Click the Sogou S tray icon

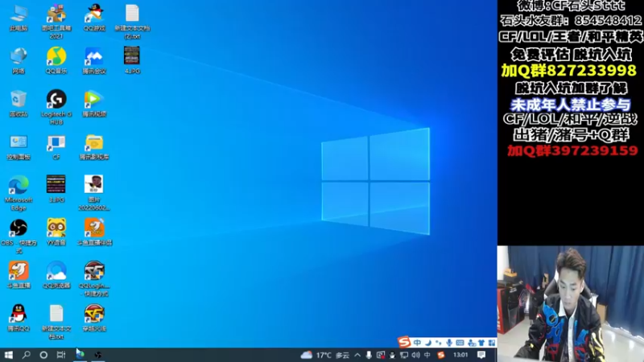[x=440, y=355]
